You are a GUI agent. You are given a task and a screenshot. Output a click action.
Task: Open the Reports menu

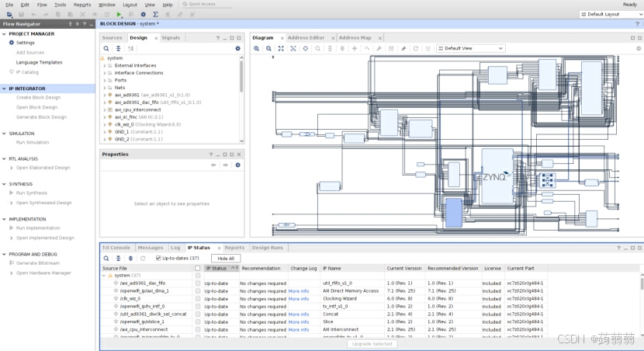click(82, 5)
